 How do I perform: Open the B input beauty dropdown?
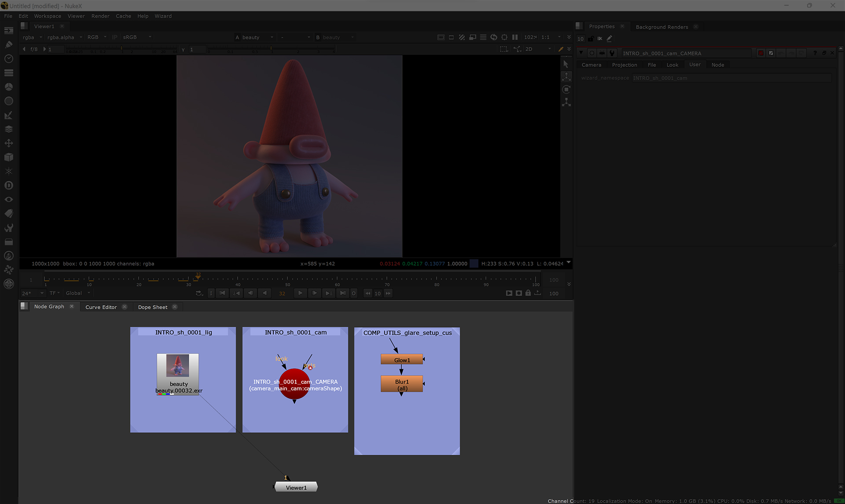click(x=338, y=37)
